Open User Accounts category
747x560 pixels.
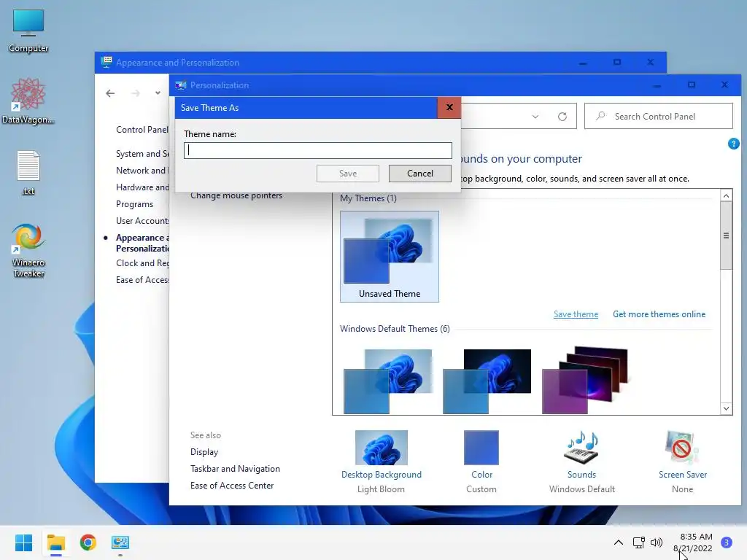click(142, 221)
